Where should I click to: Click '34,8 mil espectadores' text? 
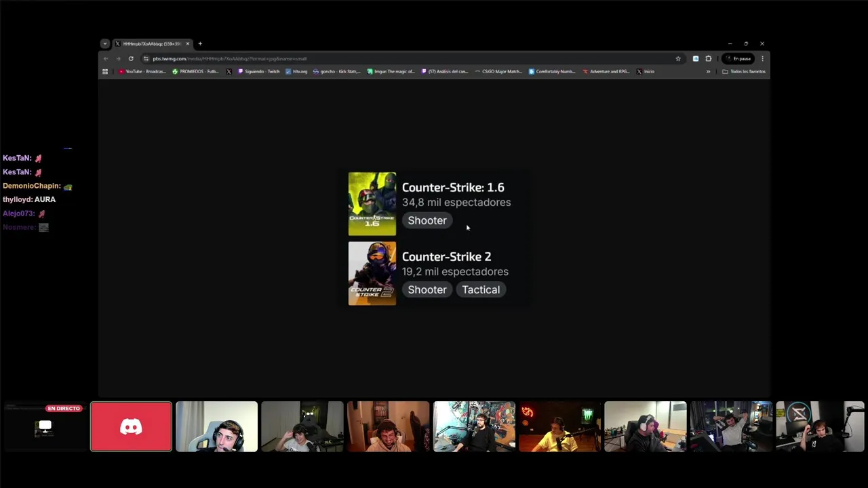456,202
